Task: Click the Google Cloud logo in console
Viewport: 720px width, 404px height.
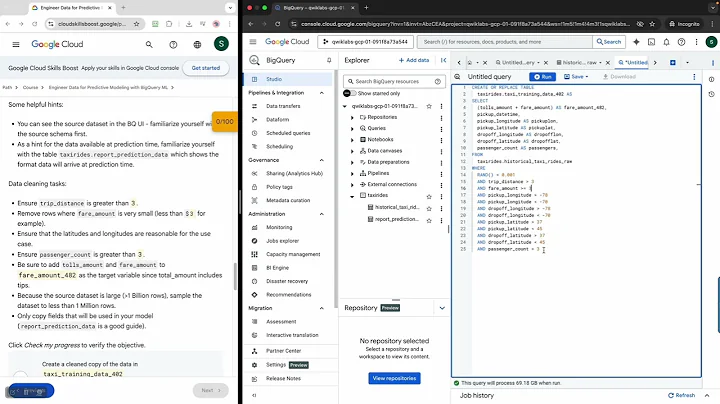Action: (x=287, y=42)
